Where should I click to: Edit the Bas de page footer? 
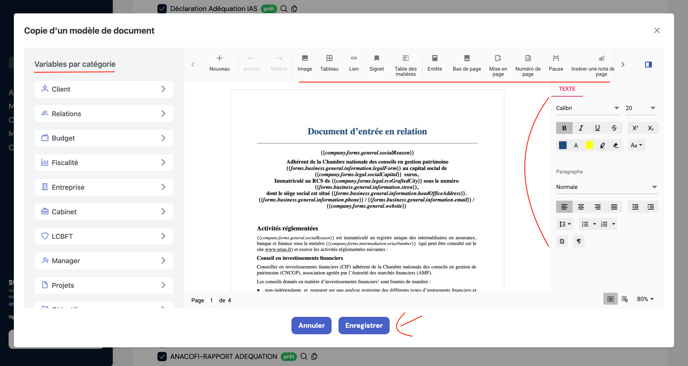click(x=466, y=63)
